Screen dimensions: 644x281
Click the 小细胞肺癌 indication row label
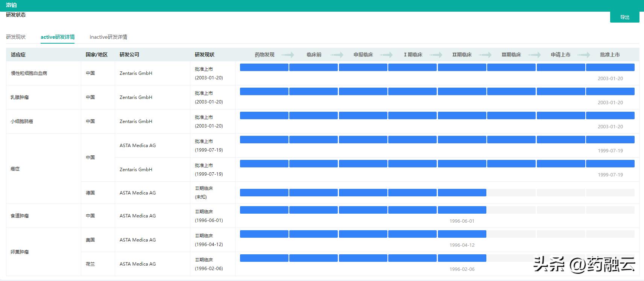(22, 122)
